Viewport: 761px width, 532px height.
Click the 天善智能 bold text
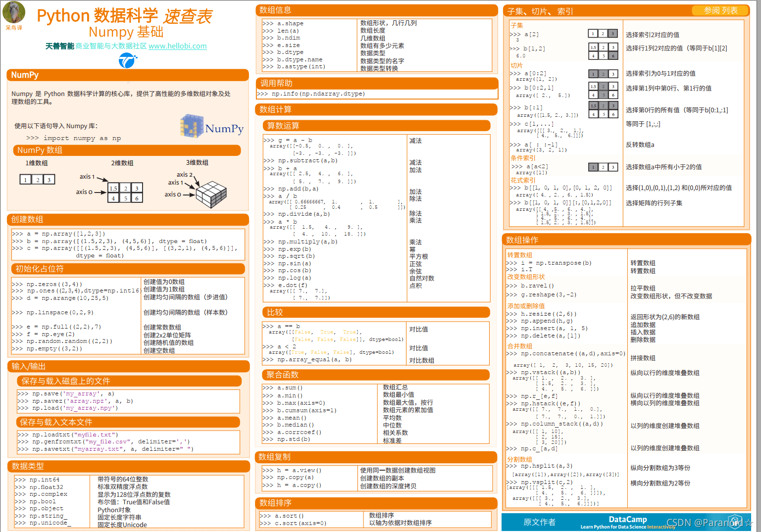coord(60,46)
